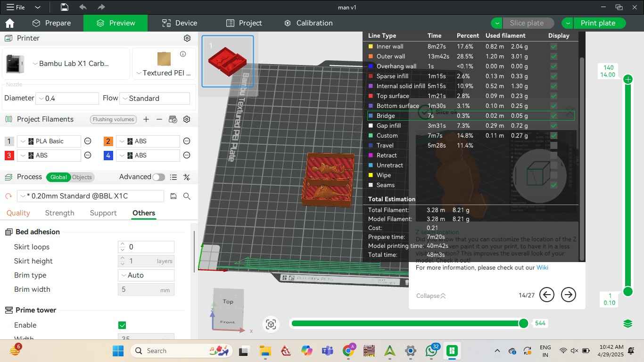Save the process preset icon

click(x=173, y=196)
